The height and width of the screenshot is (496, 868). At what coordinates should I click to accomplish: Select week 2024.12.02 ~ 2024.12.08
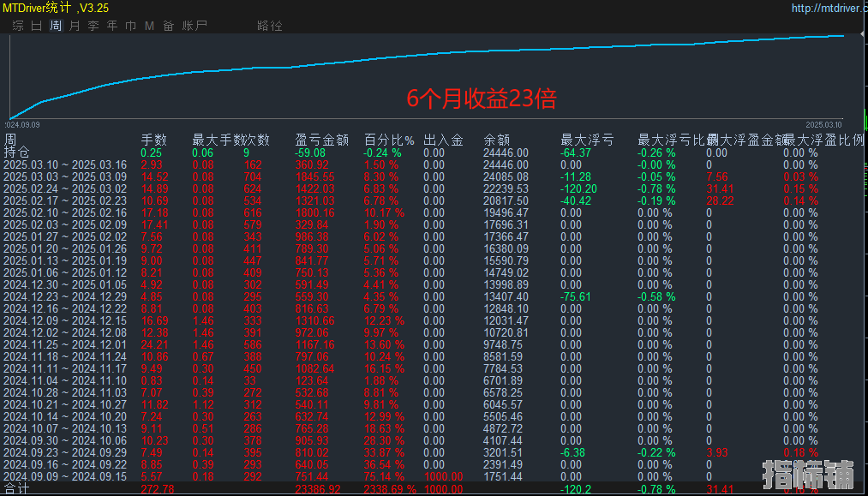pyautogui.click(x=65, y=332)
